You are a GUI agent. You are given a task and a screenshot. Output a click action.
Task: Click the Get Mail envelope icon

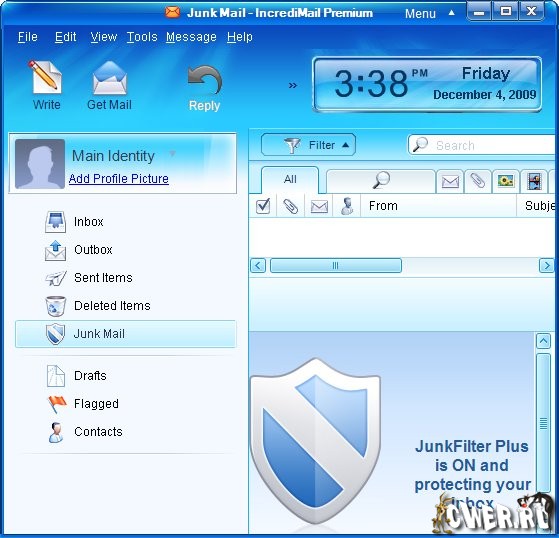(x=109, y=77)
